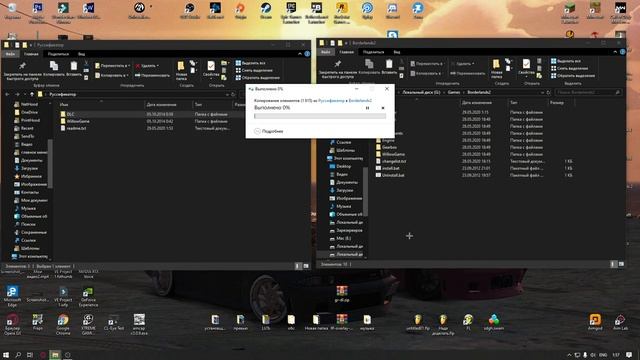Open Копировать в dropdown in Русификатор ribbon
This screenshot has width=640, height=360.
[x=112, y=75]
